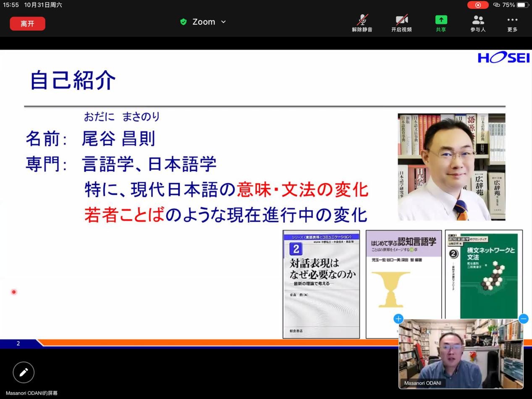Tap the green security shield icon
532x399 pixels.
[183, 22]
